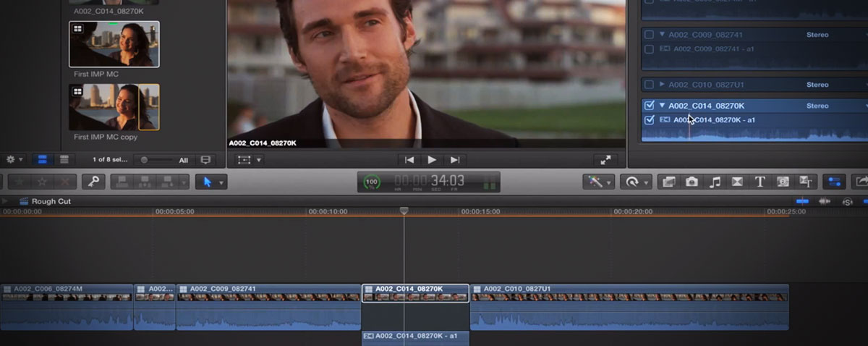868x346 pixels.
Task: Uncheck the A002_C014_08270K - a1 checkbox
Action: [x=649, y=120]
